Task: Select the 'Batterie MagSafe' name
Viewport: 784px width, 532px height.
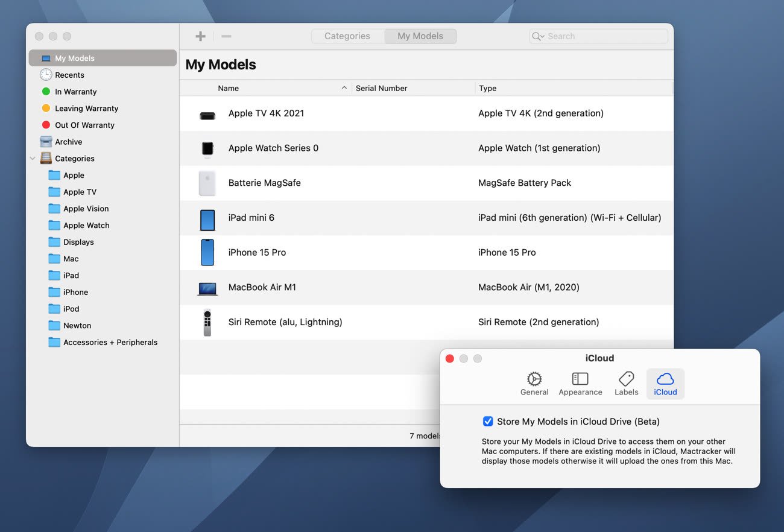Action: point(264,183)
